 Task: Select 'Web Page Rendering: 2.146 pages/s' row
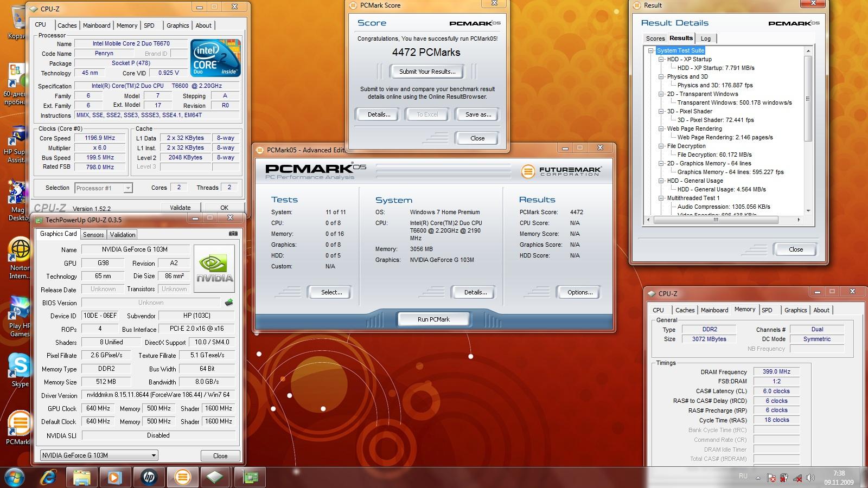tap(725, 137)
